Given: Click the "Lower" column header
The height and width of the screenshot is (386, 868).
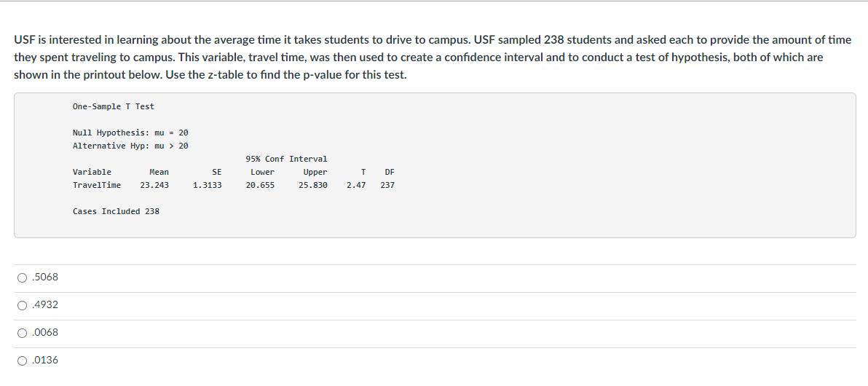Looking at the screenshot, I should [262, 172].
